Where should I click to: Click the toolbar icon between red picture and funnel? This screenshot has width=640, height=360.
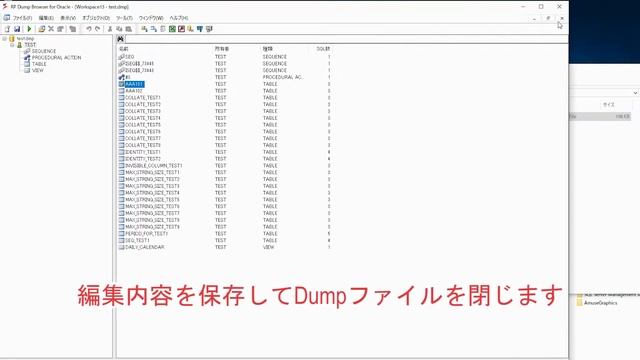pos(190,29)
